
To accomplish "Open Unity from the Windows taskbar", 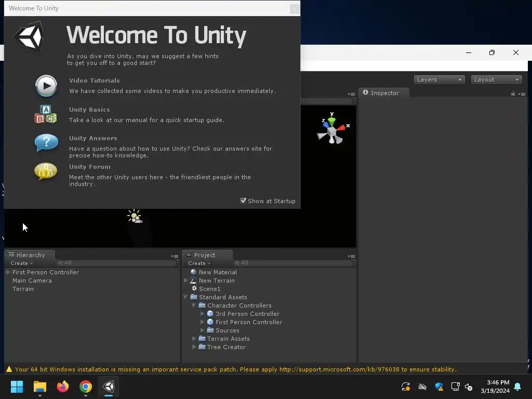I will 109,387.
